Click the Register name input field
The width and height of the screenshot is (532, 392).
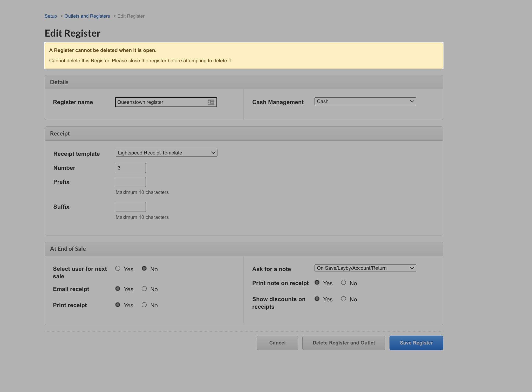[161, 102]
